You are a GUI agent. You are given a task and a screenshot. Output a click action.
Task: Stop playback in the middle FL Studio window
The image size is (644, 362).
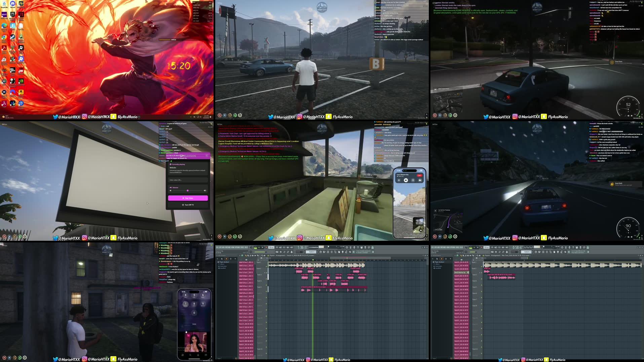pos(262,248)
